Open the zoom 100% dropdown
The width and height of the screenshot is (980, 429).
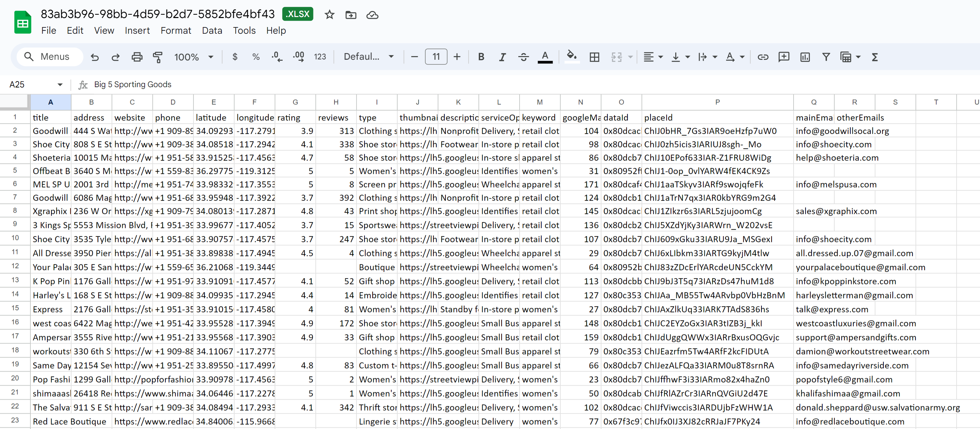click(194, 57)
